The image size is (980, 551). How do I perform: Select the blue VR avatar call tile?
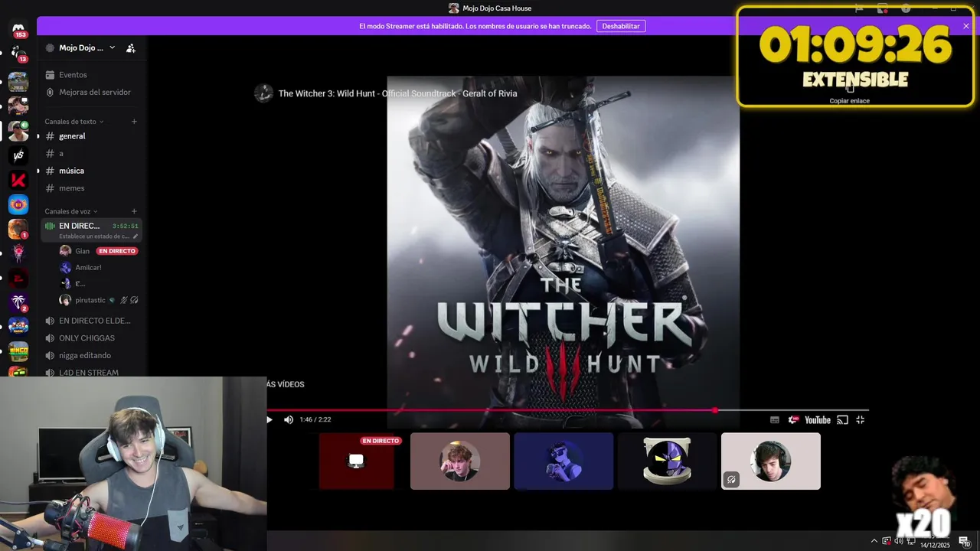point(563,461)
